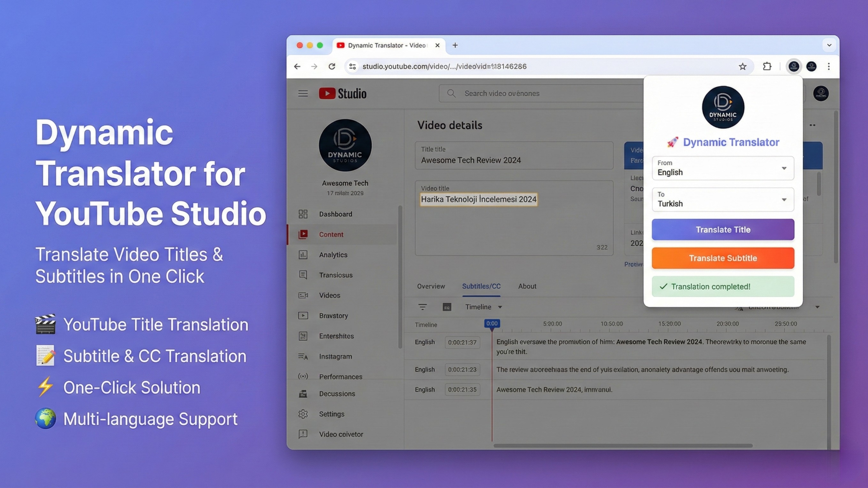The image size is (868, 488).
Task: Click the hamburger menu next to Studio logo
Action: 303,93
